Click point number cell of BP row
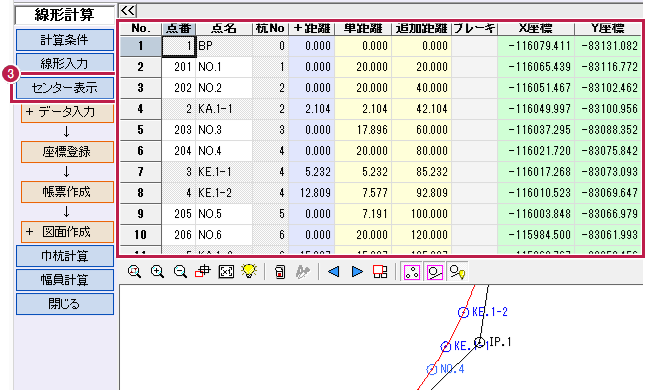Image resolution: width=647 pixels, height=390 pixels. coord(179,46)
